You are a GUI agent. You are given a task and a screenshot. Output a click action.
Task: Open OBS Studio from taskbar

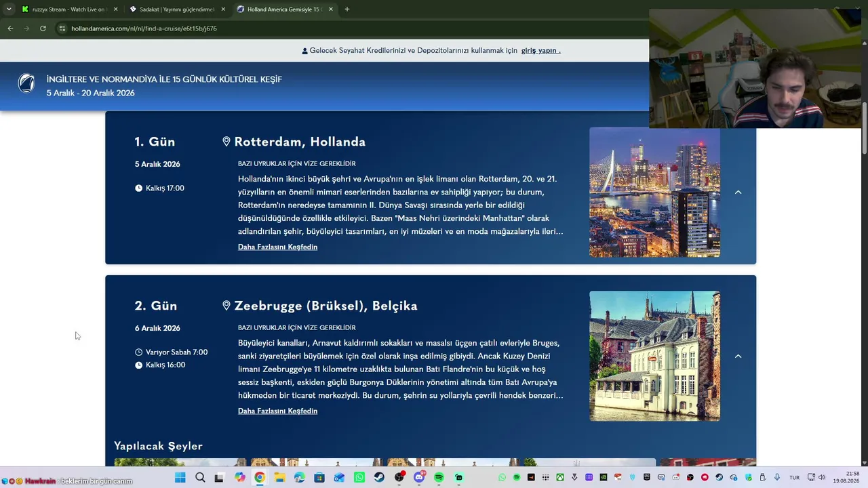pos(399,478)
